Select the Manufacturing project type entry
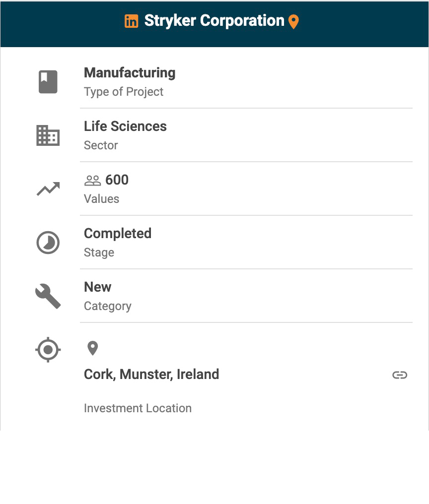The width and height of the screenshot is (429, 504). (x=130, y=73)
